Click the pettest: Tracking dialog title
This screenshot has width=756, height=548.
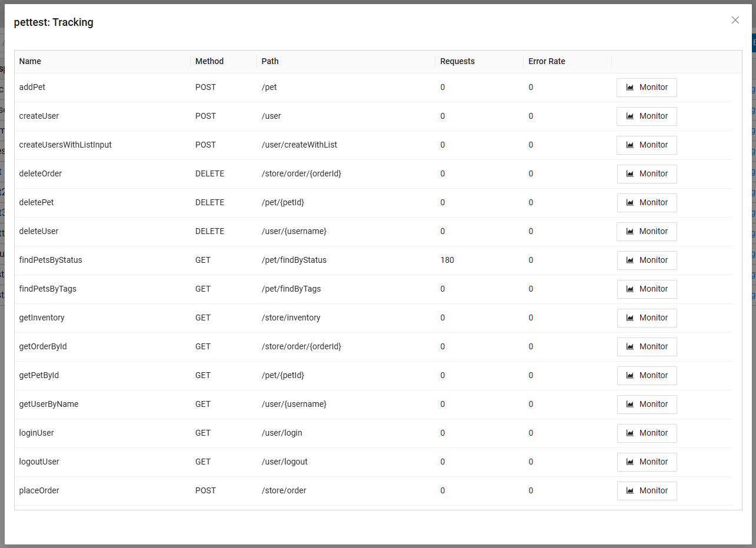(54, 22)
